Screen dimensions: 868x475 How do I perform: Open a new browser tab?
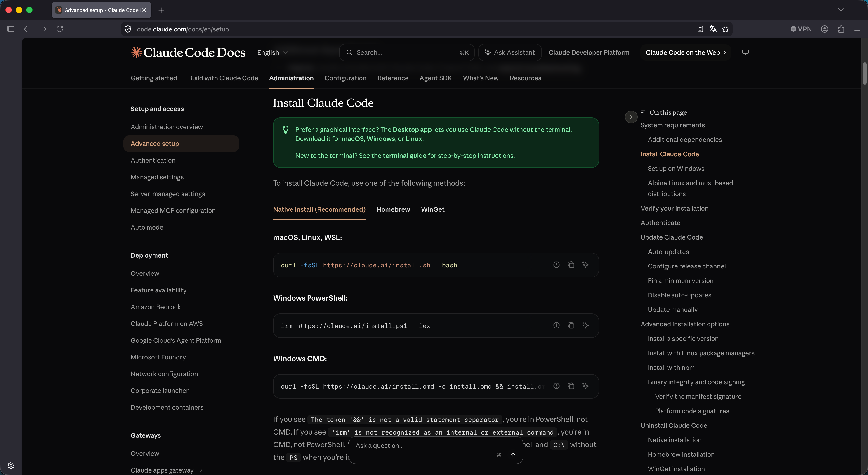tap(161, 10)
